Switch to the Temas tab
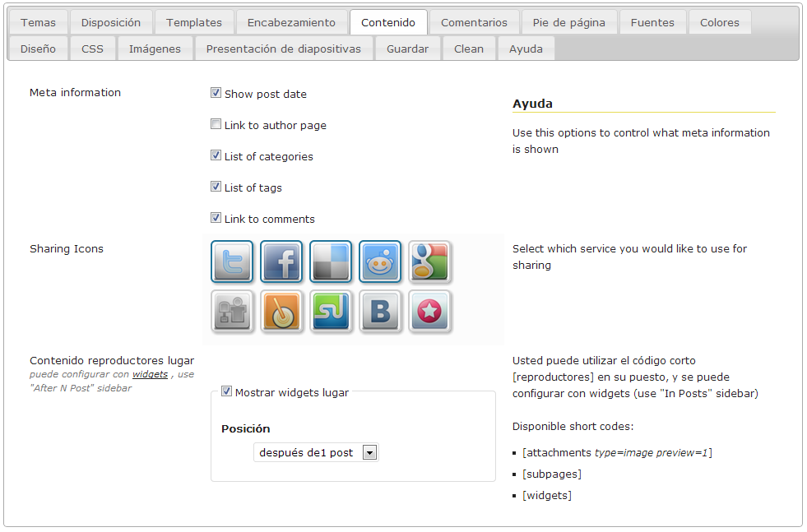This screenshot has width=807, height=532. tap(38, 22)
